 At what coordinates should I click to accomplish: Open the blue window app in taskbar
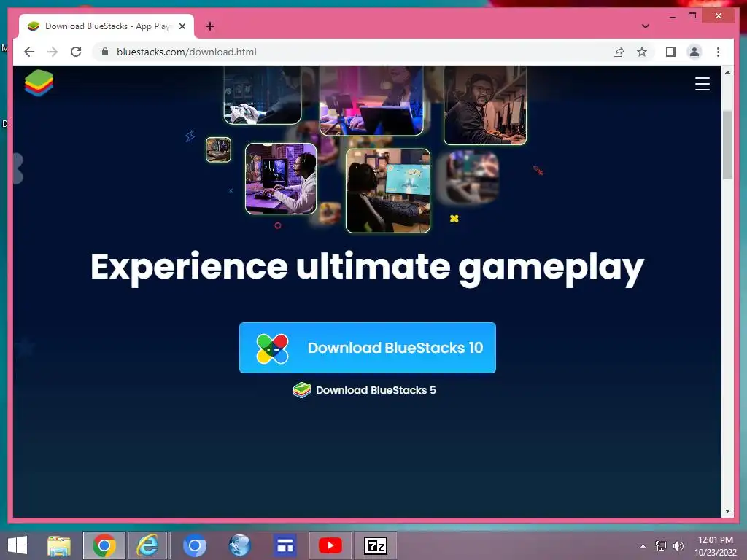(285, 545)
